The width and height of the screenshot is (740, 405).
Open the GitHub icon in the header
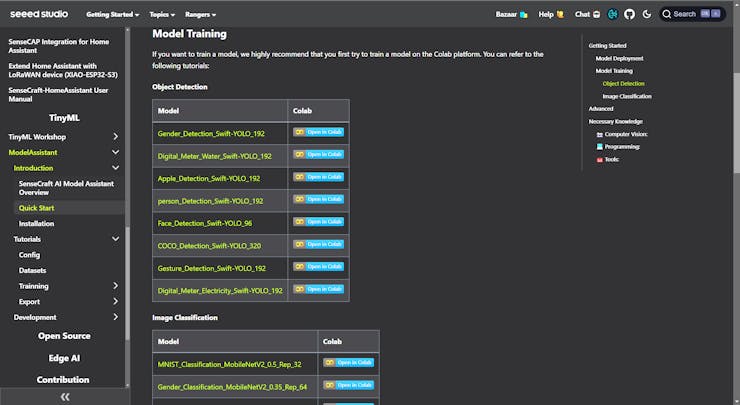coord(629,14)
